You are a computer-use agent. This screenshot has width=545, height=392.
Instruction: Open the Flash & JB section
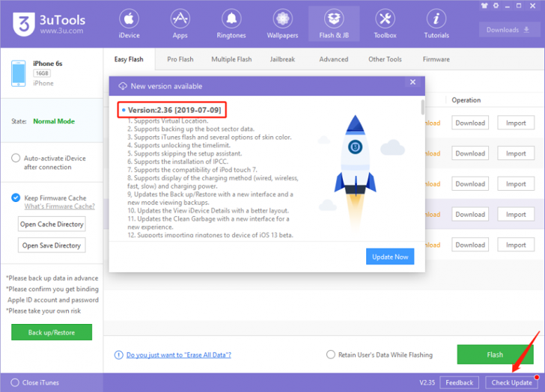(334, 24)
